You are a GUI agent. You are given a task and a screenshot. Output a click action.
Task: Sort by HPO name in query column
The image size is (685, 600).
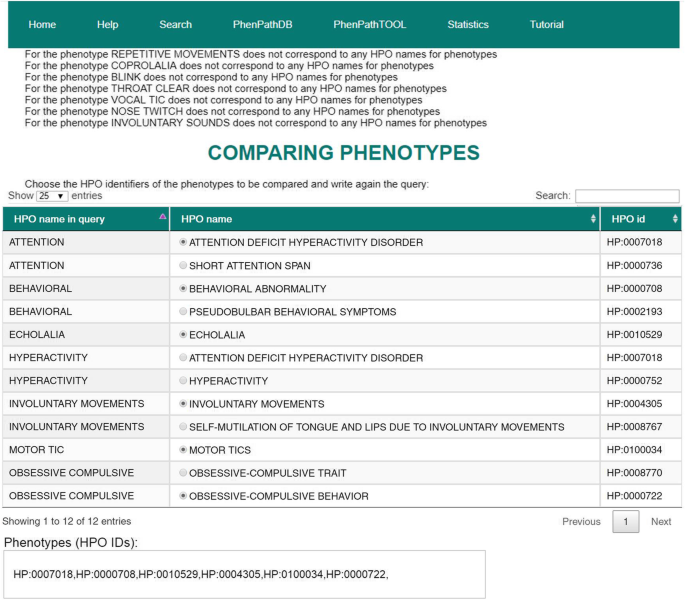(x=86, y=219)
